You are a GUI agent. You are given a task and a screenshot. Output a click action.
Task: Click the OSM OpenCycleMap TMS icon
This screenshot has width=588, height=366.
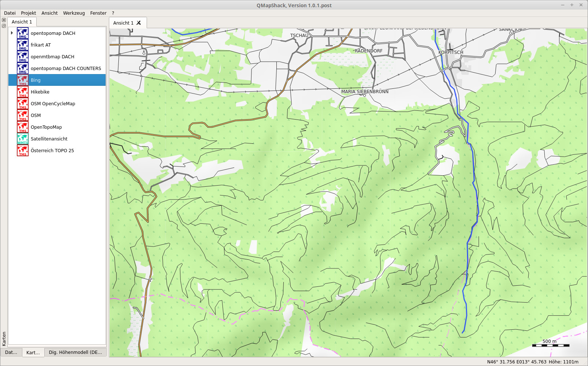coord(23,103)
